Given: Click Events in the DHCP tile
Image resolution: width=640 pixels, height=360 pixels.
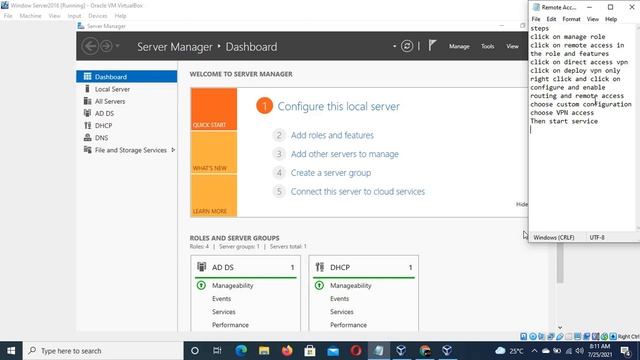Looking at the screenshot, I should coord(339,299).
